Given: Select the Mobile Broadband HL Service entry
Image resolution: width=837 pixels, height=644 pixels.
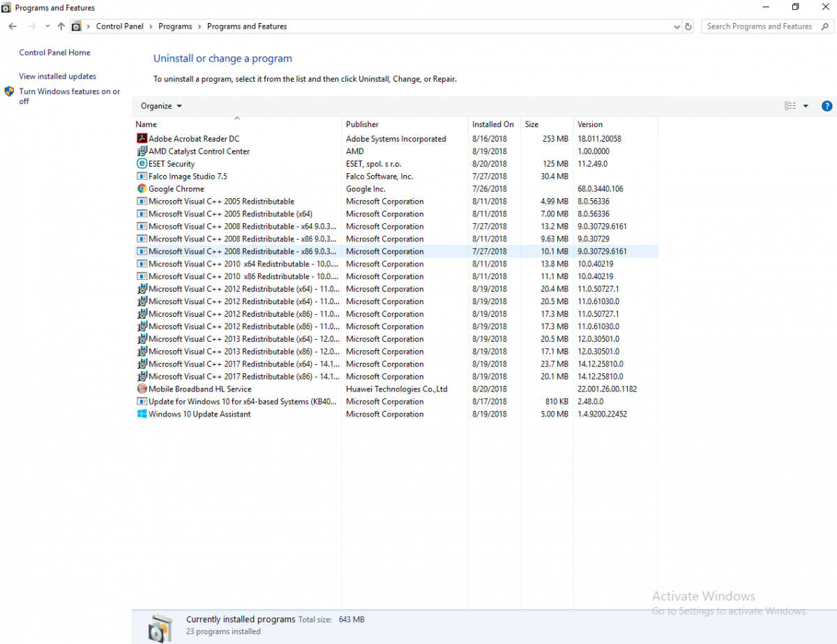Looking at the screenshot, I should click(199, 389).
